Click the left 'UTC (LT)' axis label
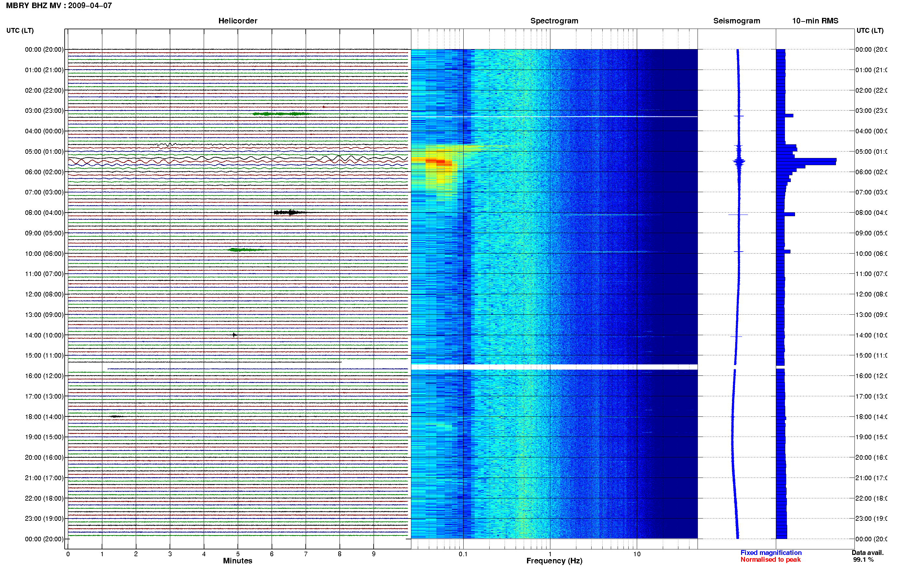The width and height of the screenshot is (924, 578). 20,31
